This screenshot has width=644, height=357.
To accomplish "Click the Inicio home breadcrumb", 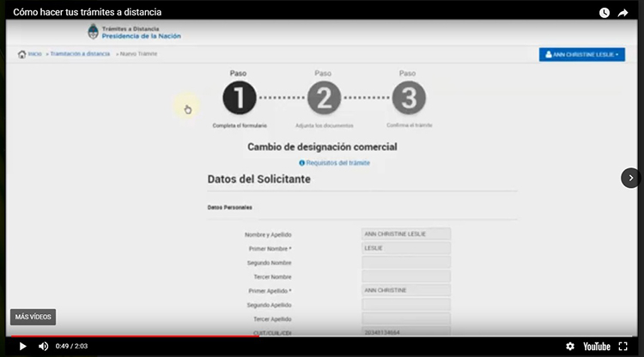I will tap(30, 54).
